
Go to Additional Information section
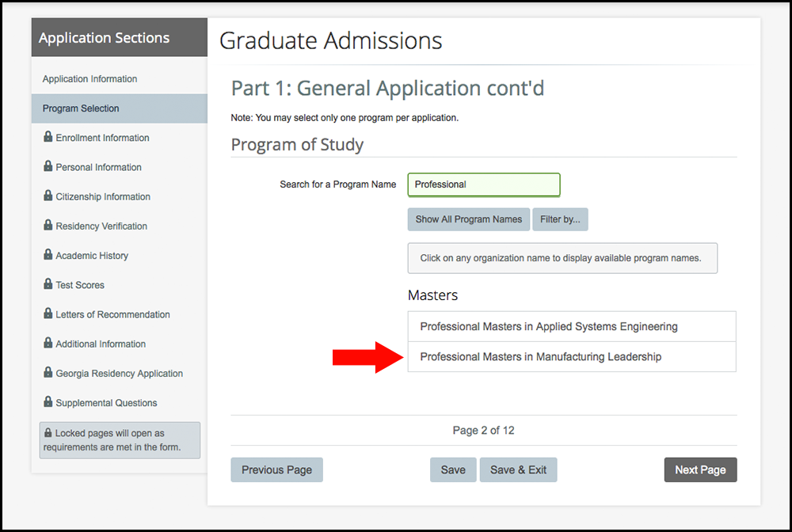click(x=101, y=344)
